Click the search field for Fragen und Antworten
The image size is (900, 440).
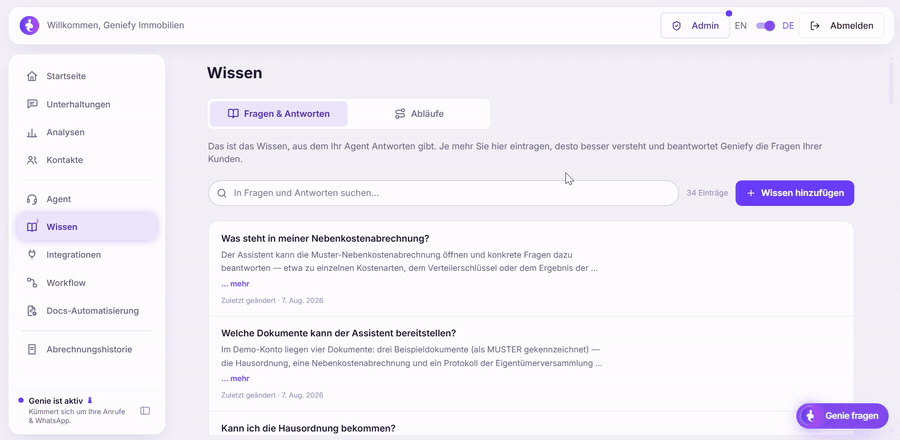click(x=443, y=193)
